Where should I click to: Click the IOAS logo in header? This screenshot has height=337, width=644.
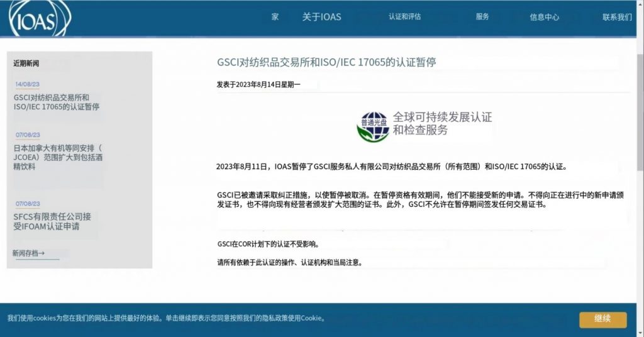40,18
